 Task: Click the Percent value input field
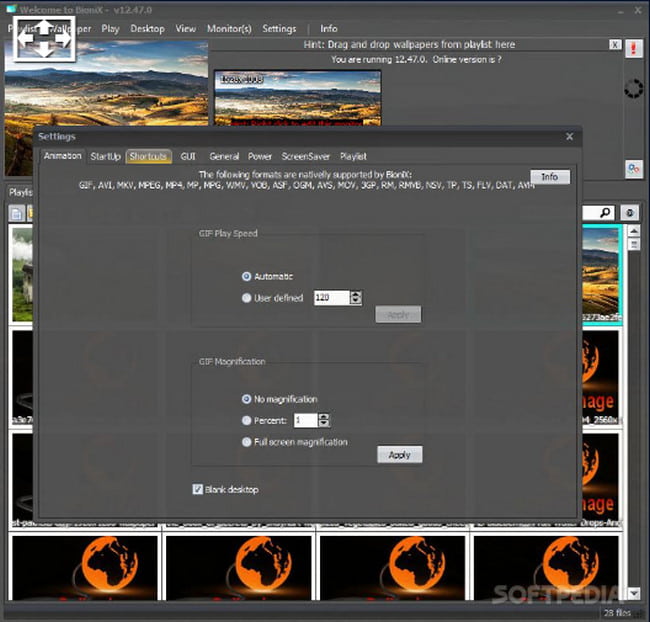[305, 421]
